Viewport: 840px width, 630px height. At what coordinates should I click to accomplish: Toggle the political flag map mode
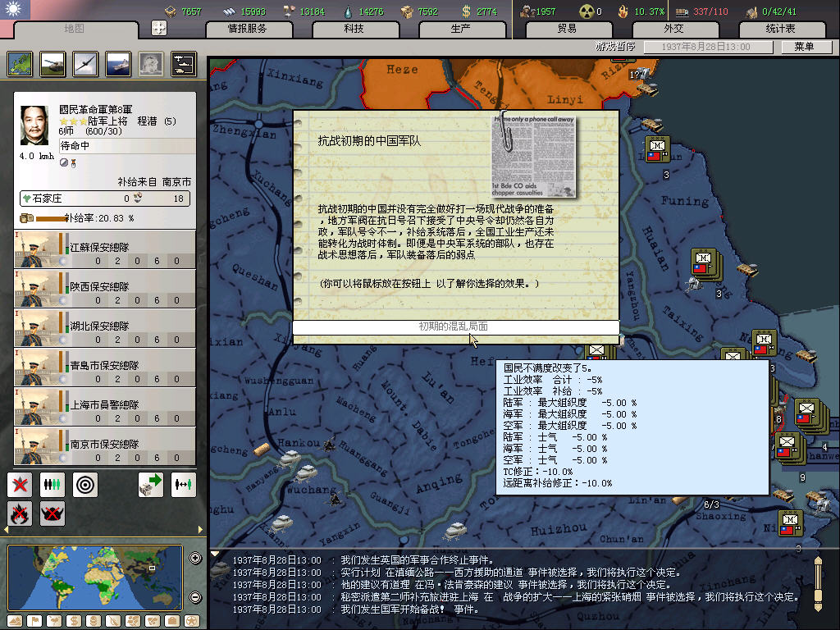pyautogui.click(x=33, y=621)
